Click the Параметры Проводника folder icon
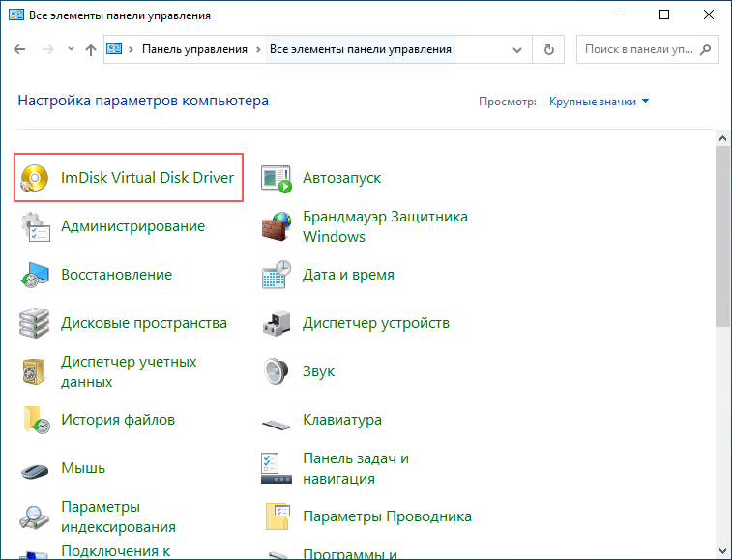The height and width of the screenshot is (560, 732). tap(278, 516)
